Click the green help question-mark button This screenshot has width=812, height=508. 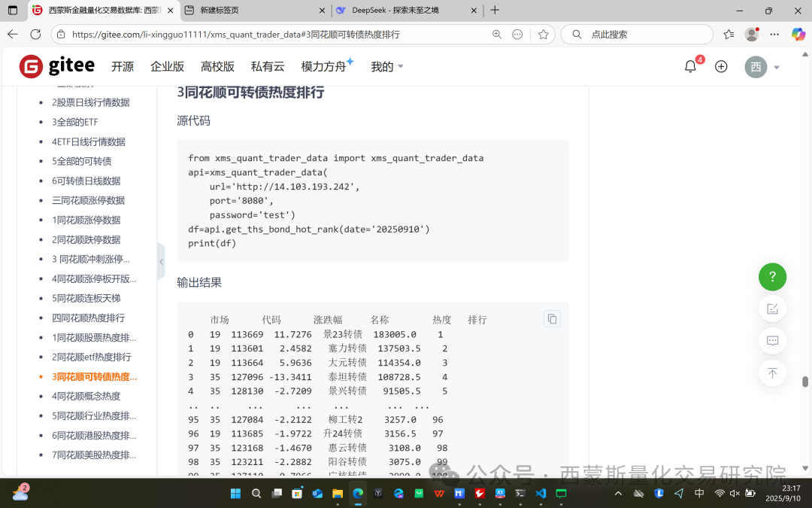coord(772,277)
